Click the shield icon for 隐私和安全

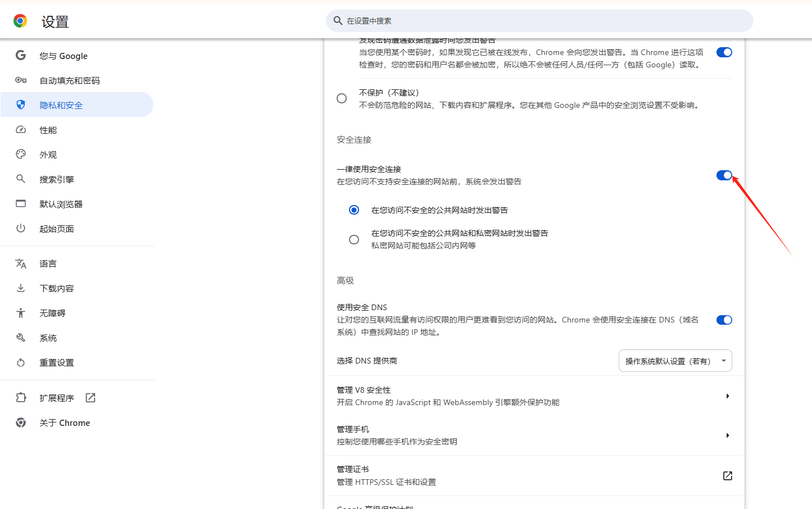pyautogui.click(x=21, y=105)
